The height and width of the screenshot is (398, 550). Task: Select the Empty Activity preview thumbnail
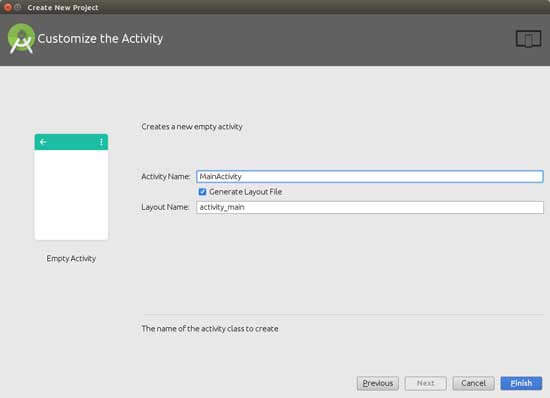71,187
